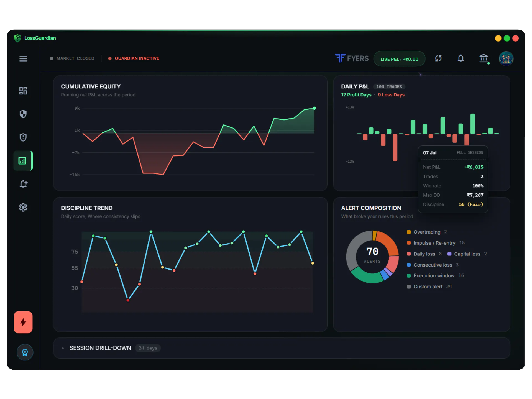Open the bank account icon

click(x=484, y=58)
